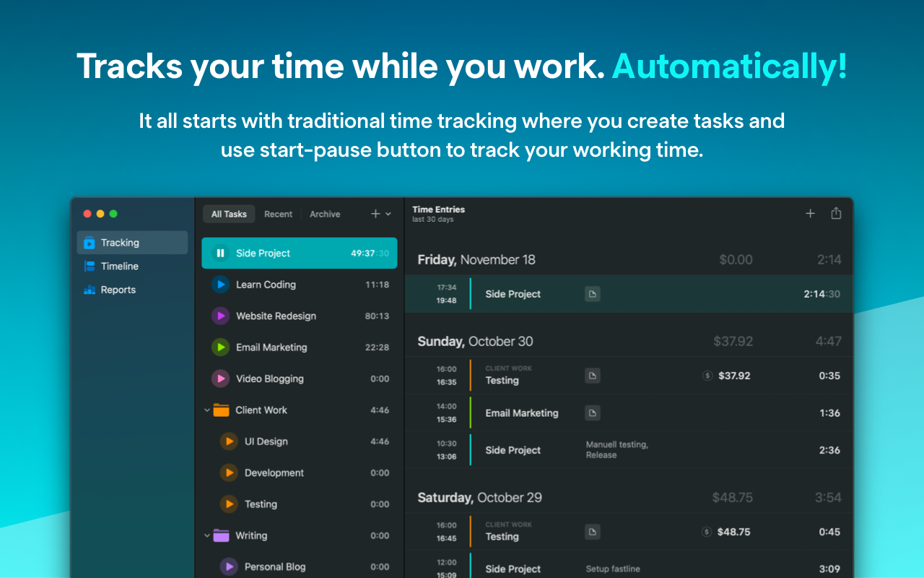
Task: Collapse the Client Work folder
Action: pos(207,410)
